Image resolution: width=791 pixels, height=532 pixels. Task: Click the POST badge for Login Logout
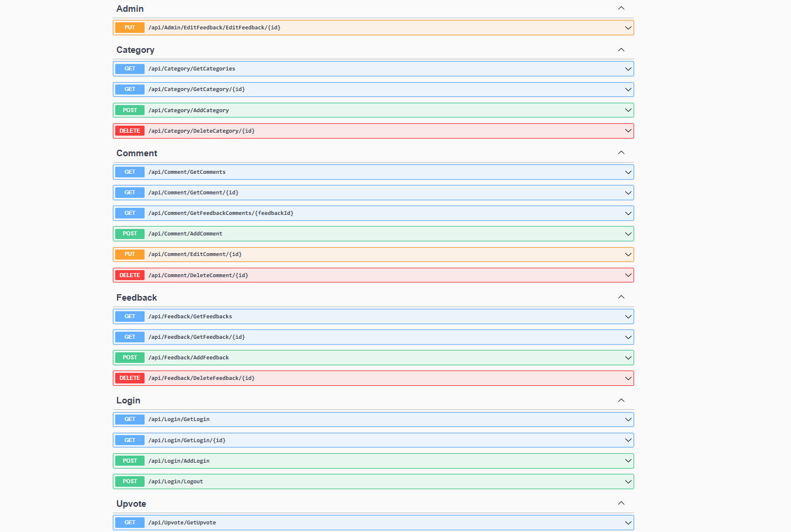[x=129, y=482]
